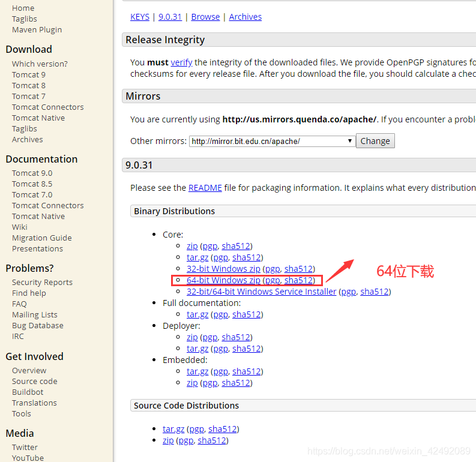476x462 pixels.
Task: Open the README file link
Action: (x=205, y=188)
